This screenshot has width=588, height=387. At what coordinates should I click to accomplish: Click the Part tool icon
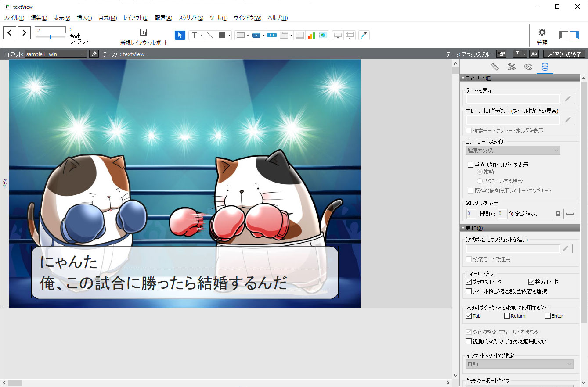pyautogui.click(x=350, y=36)
